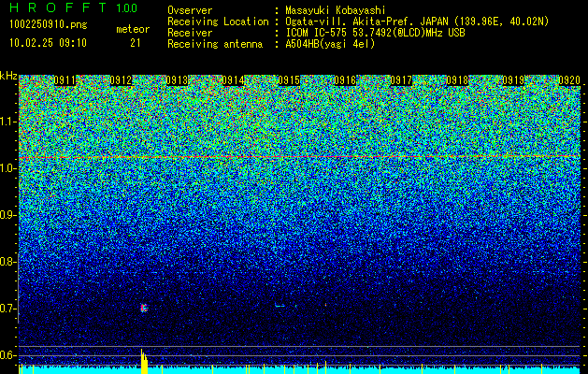
Task: Click the tall yellow signal spike at 0912
Action: click(144, 361)
